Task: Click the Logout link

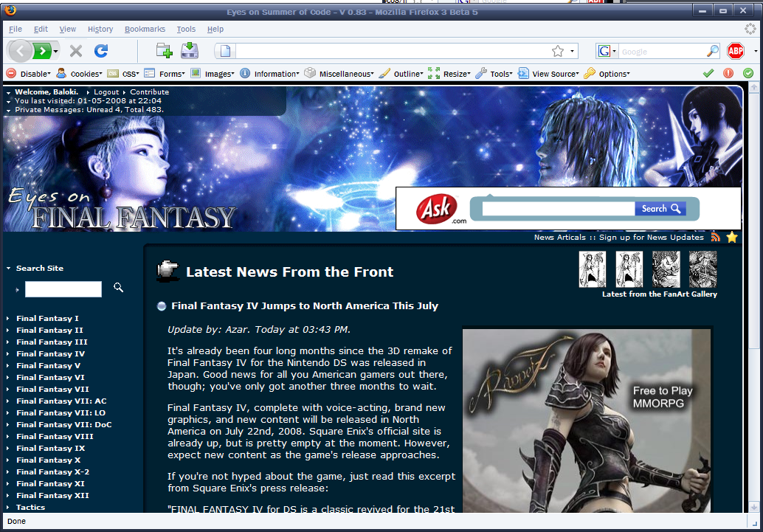Action: point(106,92)
